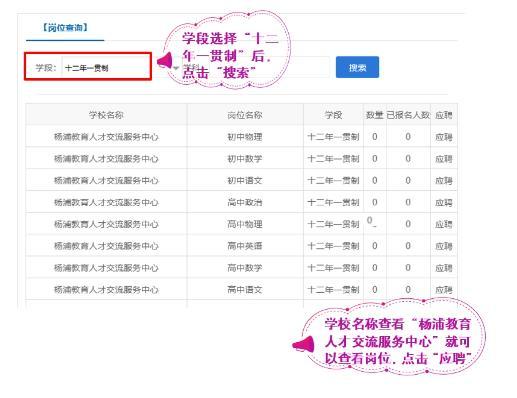The width and height of the screenshot is (517, 398).
Task: Click 应聘 for 初中物理 row
Action: tap(444, 137)
